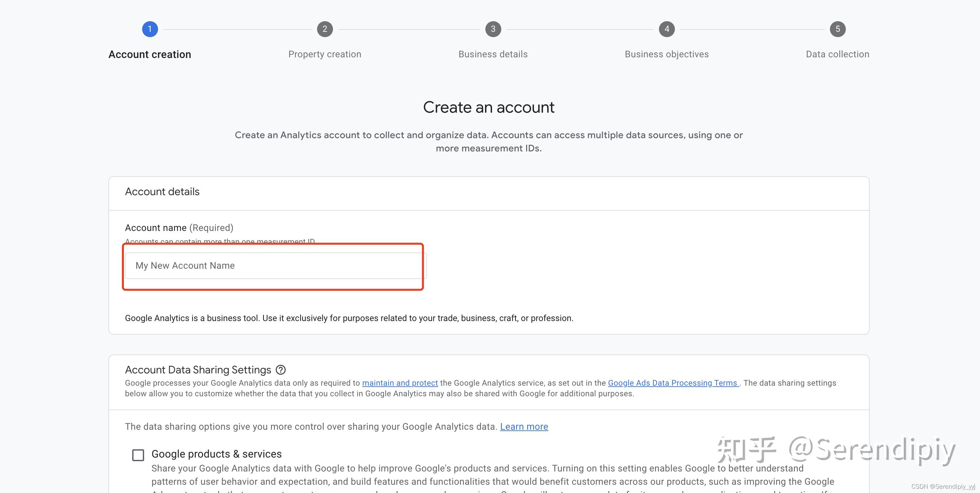Screen dimensions: 980x493
Task: Click the step 1 circle icon
Action: pyautogui.click(x=150, y=29)
